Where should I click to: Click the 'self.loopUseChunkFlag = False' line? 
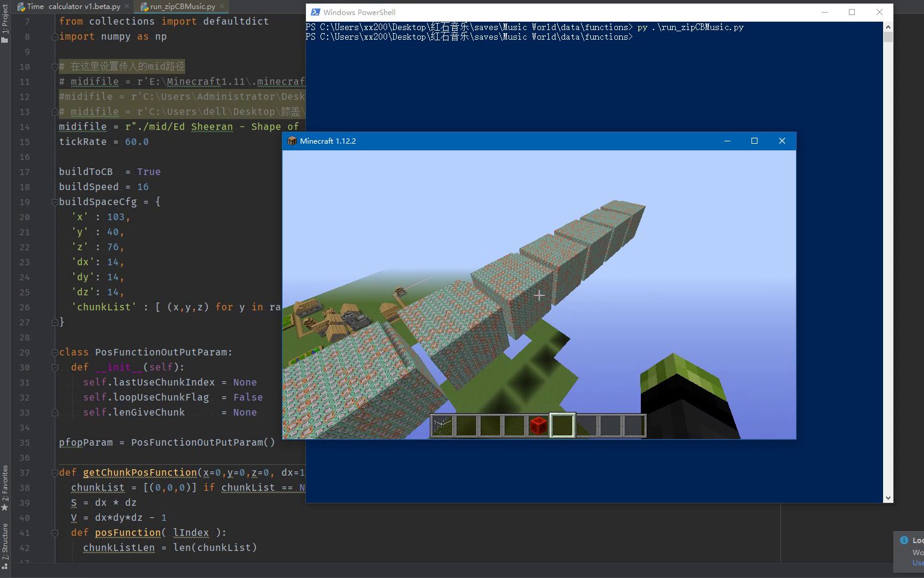(x=173, y=398)
